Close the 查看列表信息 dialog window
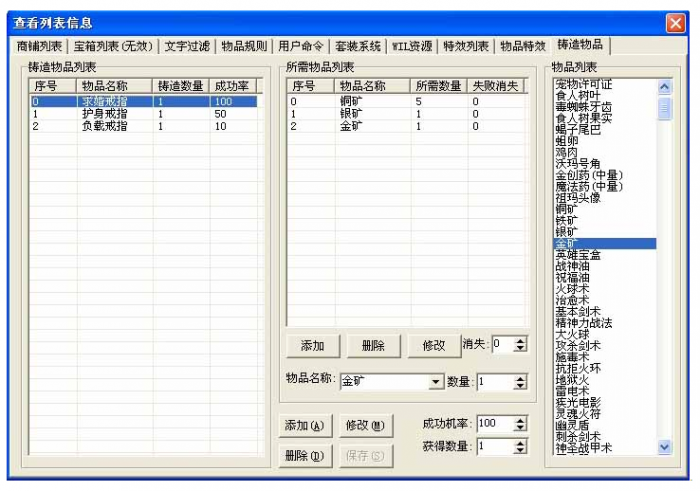Screen dimensions: 700x491 click(x=675, y=22)
